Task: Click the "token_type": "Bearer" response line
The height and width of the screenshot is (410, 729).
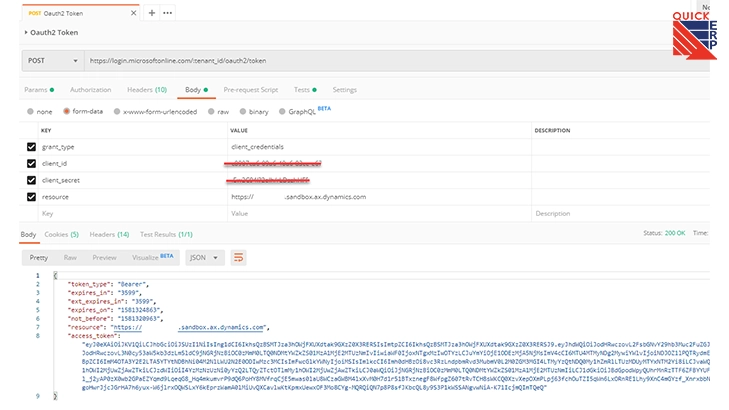Action: (x=108, y=284)
